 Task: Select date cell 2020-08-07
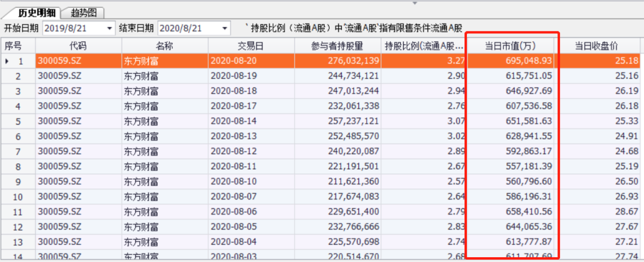pos(252,197)
